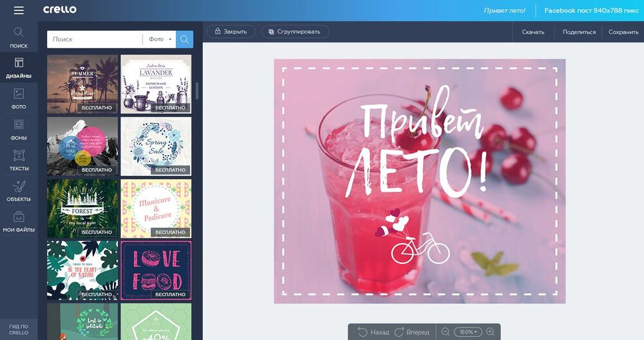Click Сохранить in the top bar
This screenshot has width=644, height=340.
(623, 32)
